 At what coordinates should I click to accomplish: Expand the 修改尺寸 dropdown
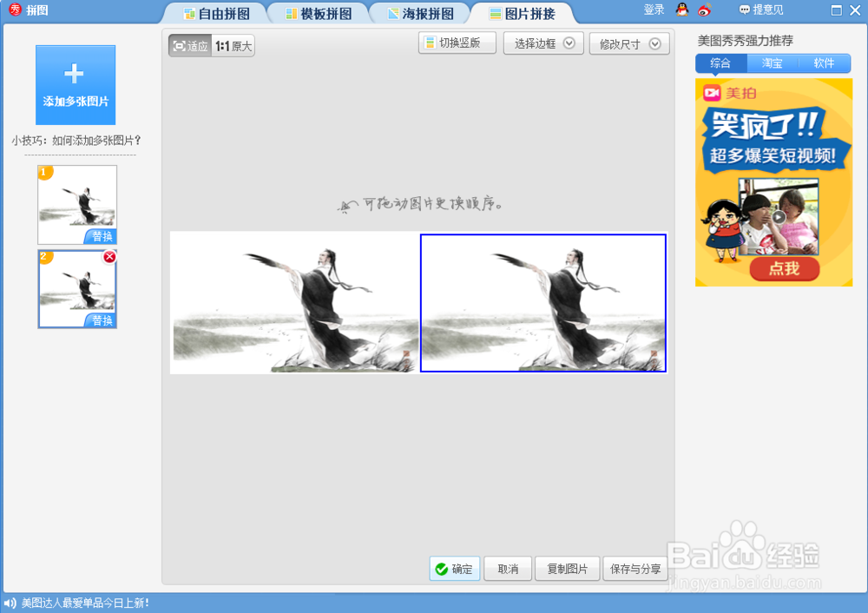(x=629, y=43)
